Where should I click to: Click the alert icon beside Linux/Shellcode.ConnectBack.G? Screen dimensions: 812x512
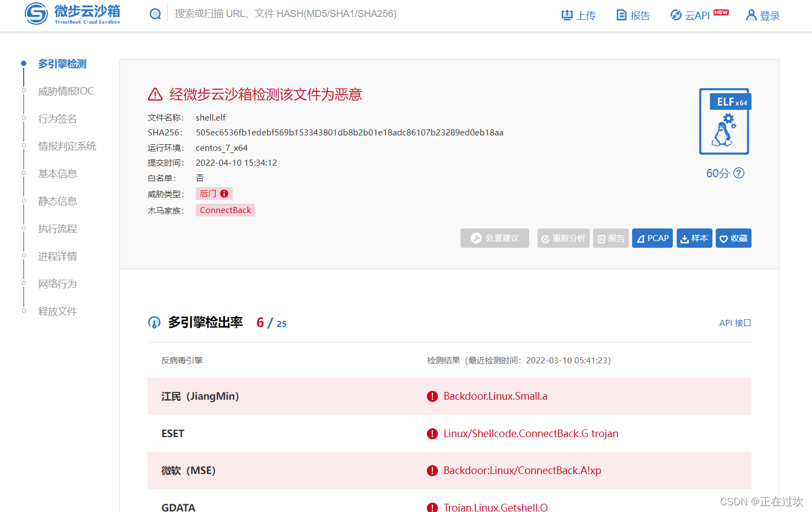[432, 434]
